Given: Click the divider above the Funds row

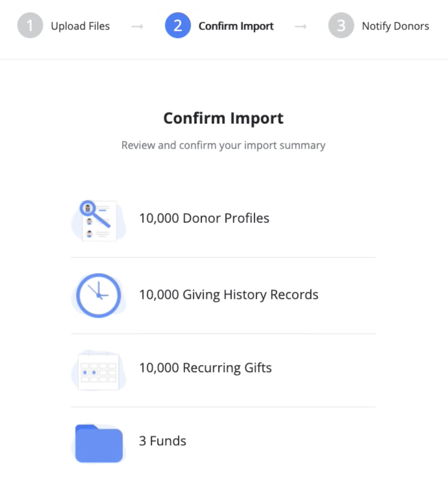Looking at the screenshot, I should point(223,407).
